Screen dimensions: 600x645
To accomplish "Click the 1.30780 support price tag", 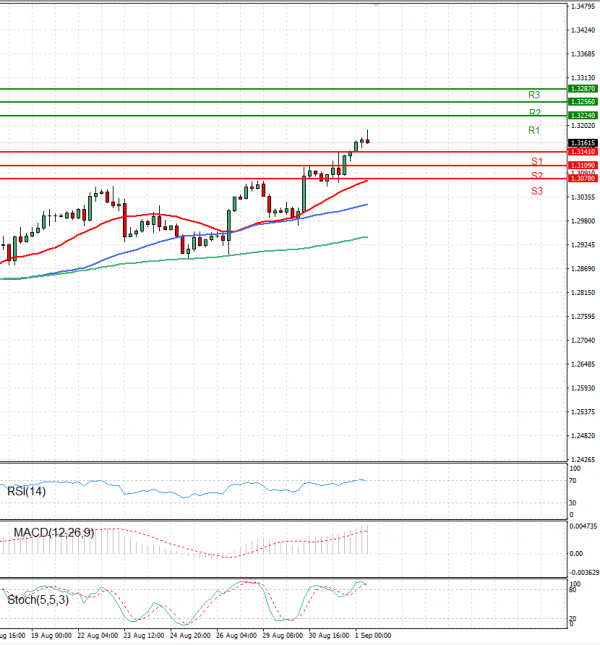I will point(581,178).
